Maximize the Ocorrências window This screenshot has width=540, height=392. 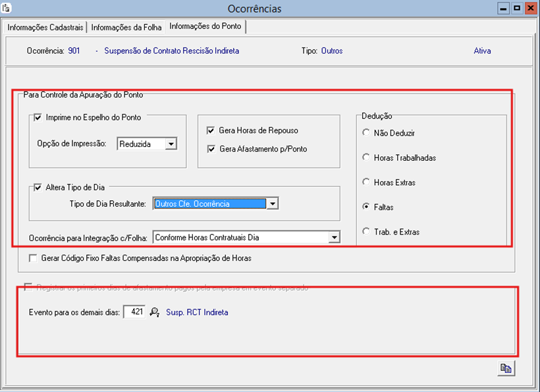516,8
